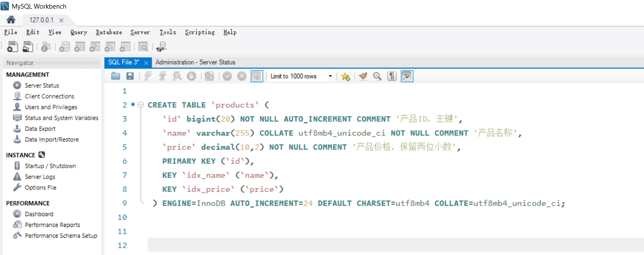This screenshot has width=644, height=255.
Task: Toggle invisible characters display
Action: 392,76
